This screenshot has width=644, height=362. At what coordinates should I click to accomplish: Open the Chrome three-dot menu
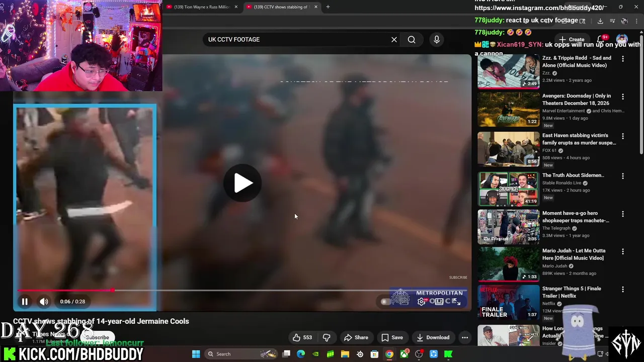(636, 21)
